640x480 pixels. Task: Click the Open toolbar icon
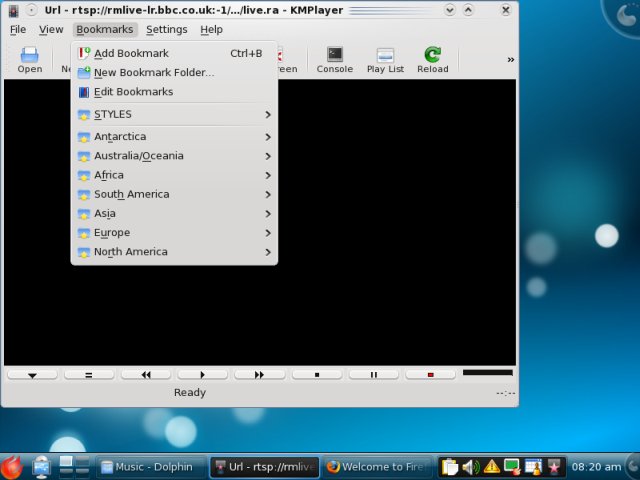[30, 60]
